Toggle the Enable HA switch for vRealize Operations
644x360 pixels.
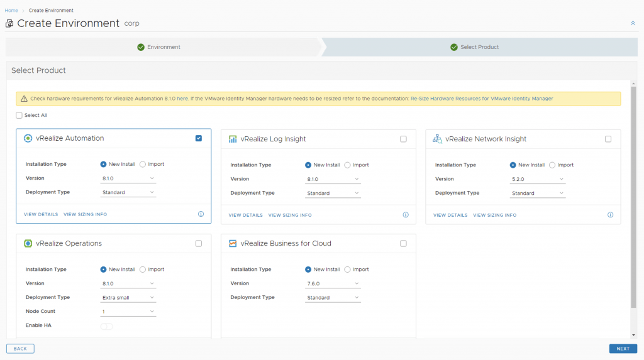point(107,326)
